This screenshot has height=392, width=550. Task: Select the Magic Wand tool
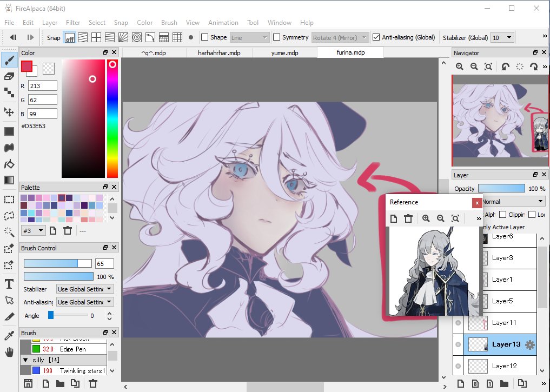(10, 232)
